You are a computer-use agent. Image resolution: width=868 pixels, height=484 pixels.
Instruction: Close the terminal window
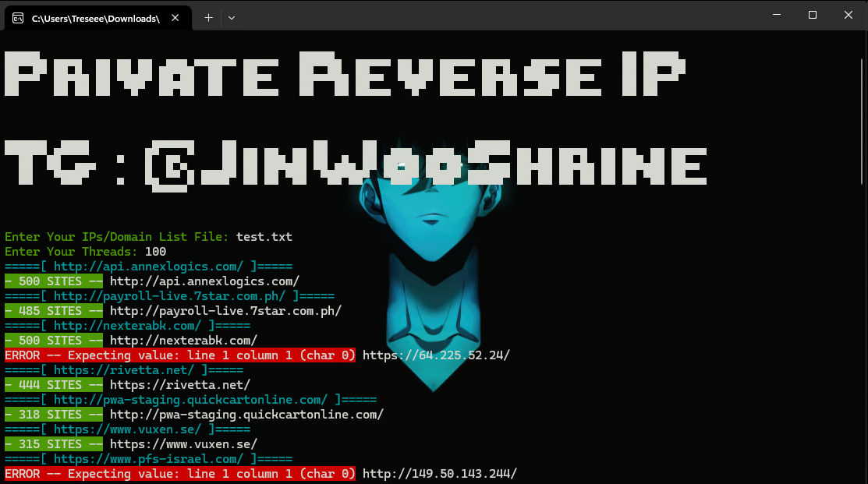coord(848,15)
